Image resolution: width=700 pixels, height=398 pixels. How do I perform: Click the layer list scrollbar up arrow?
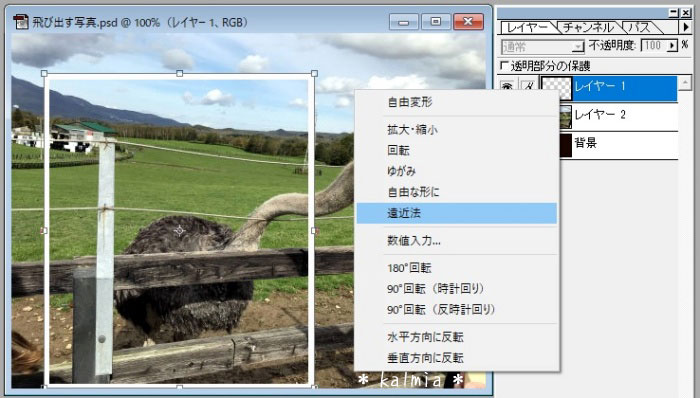685,83
